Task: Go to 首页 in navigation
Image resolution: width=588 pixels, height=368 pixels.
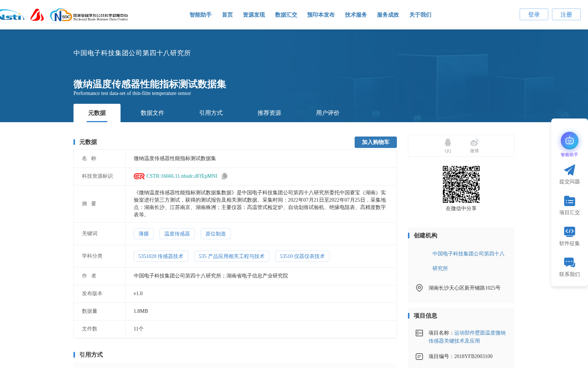Action: [227, 15]
